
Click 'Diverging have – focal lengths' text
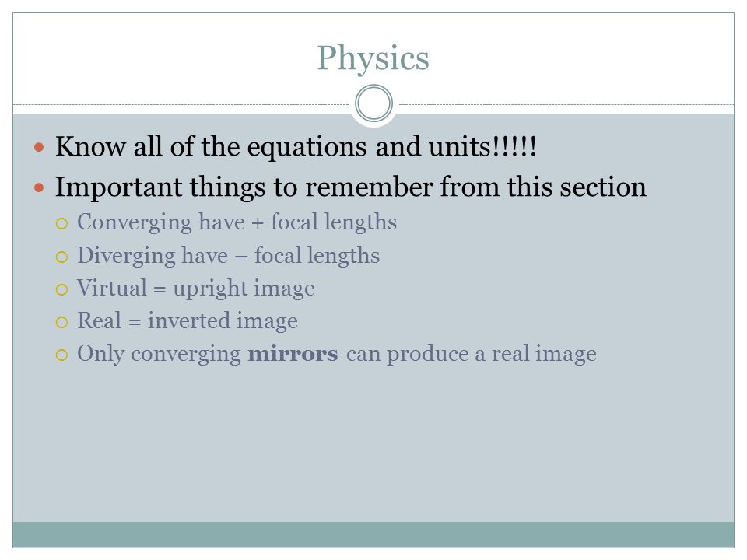228,256
